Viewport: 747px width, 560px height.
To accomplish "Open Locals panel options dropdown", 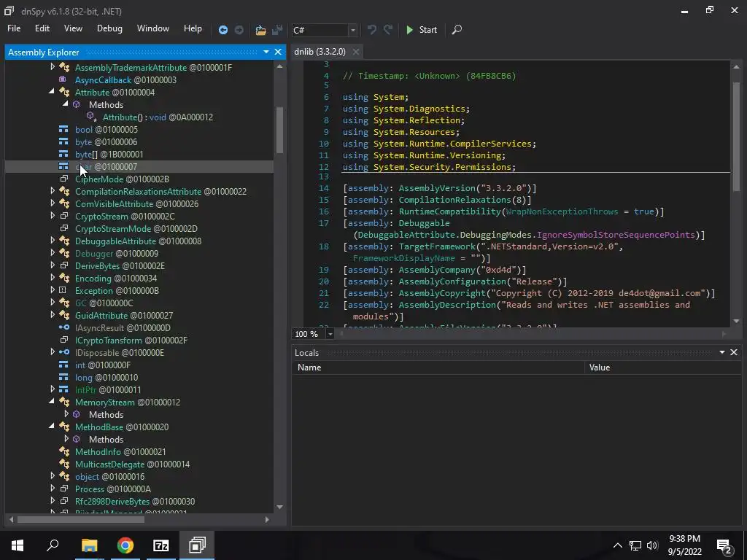I will pos(721,352).
